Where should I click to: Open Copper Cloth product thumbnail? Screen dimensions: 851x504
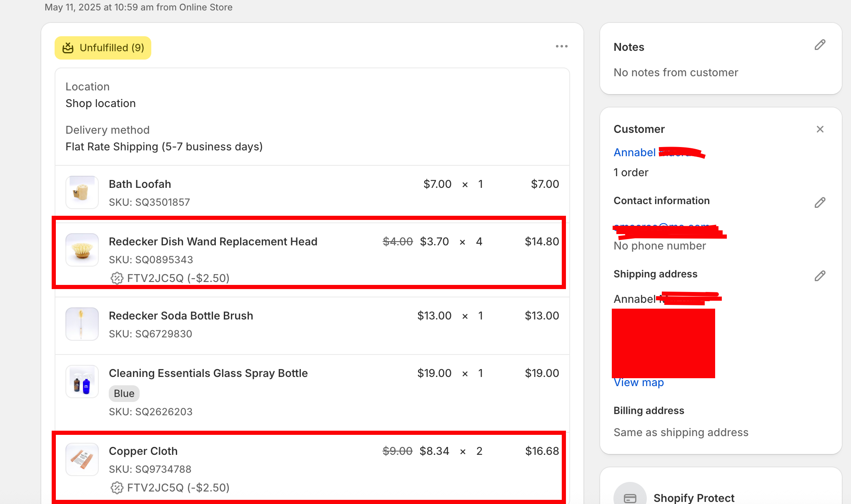82,459
